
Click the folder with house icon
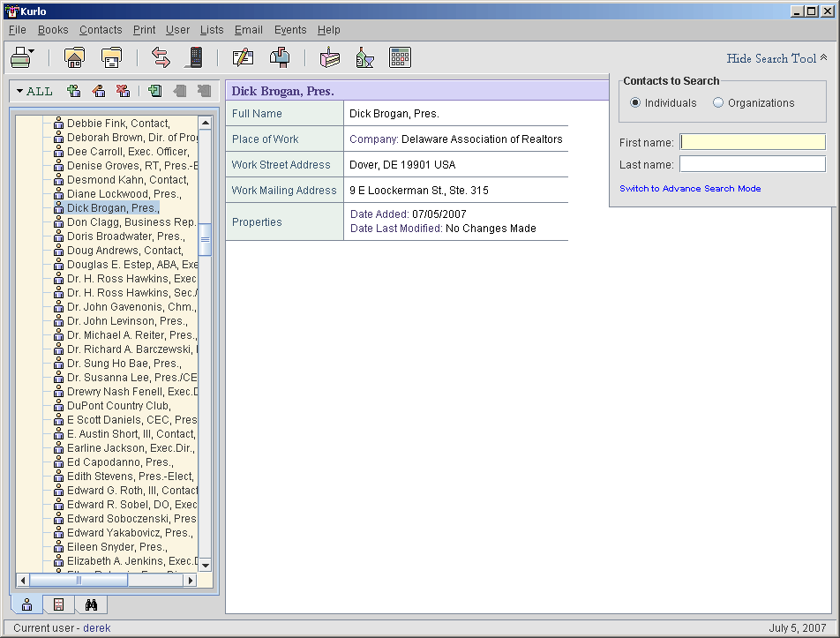pos(75,58)
